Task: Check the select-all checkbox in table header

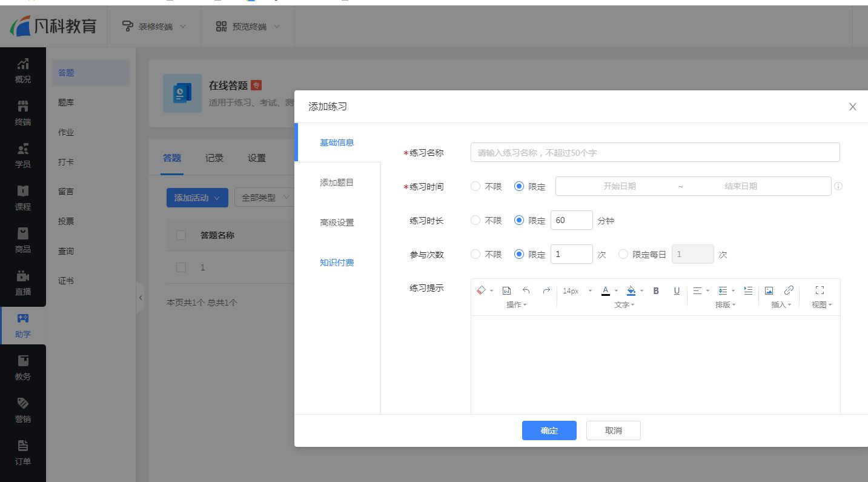Action: tap(181, 235)
